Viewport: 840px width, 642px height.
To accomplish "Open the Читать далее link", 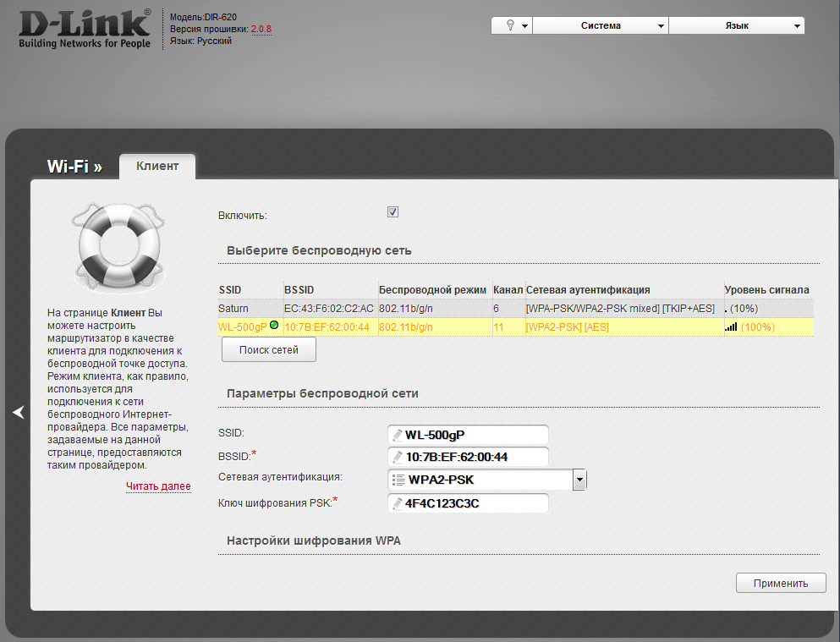I will [158, 486].
